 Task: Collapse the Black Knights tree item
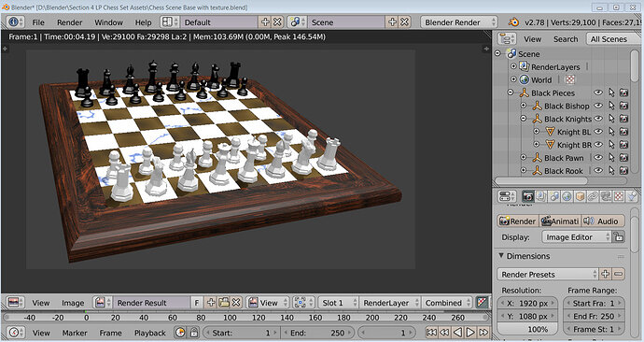524,119
